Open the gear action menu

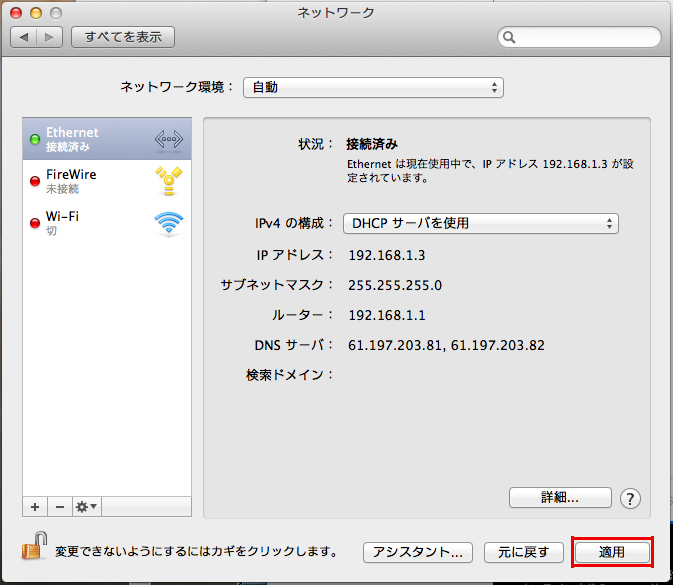(x=87, y=507)
